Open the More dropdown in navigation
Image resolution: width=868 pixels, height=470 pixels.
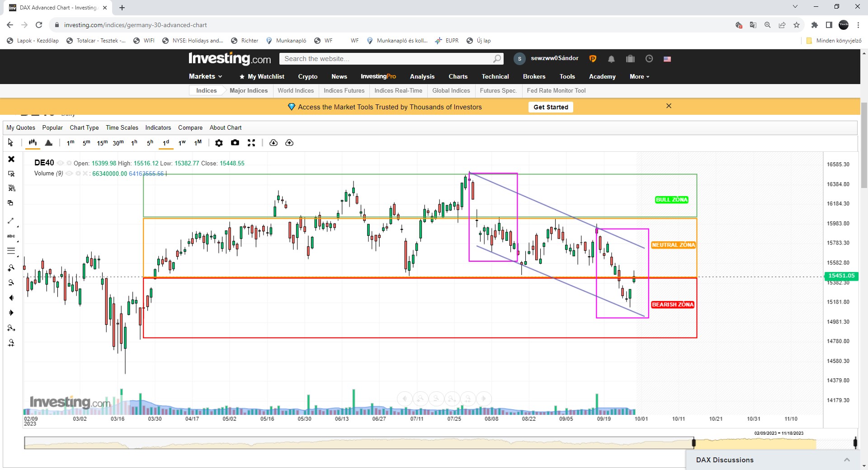[x=639, y=76]
